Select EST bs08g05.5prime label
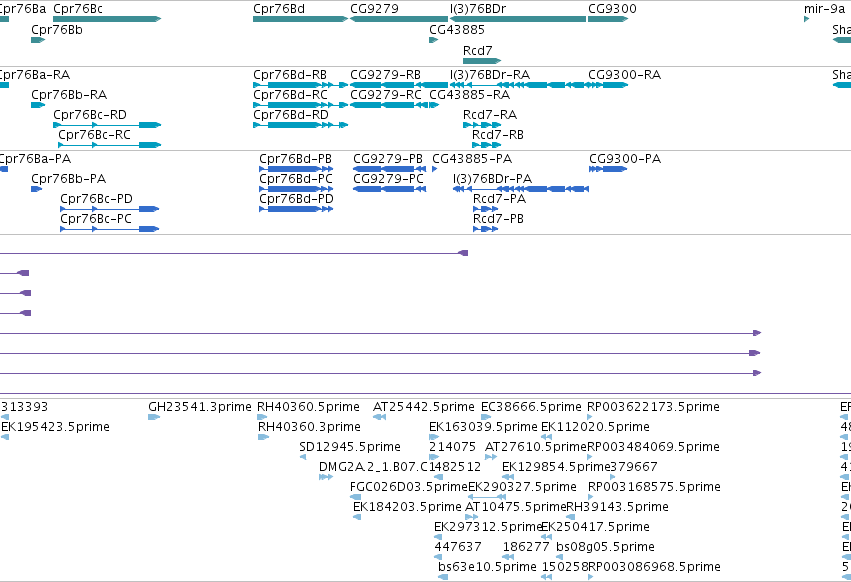851x582 pixels. click(605, 547)
